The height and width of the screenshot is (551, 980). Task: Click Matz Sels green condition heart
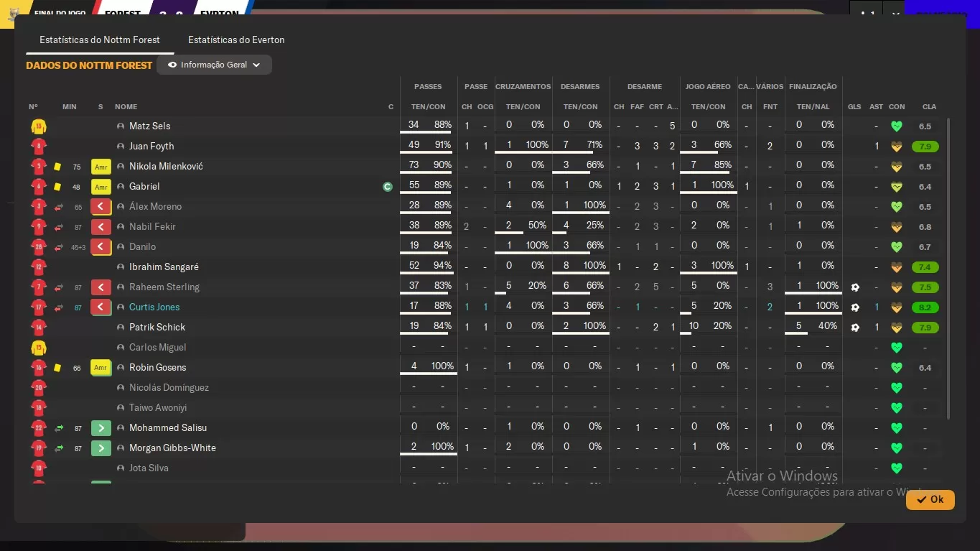pos(896,126)
